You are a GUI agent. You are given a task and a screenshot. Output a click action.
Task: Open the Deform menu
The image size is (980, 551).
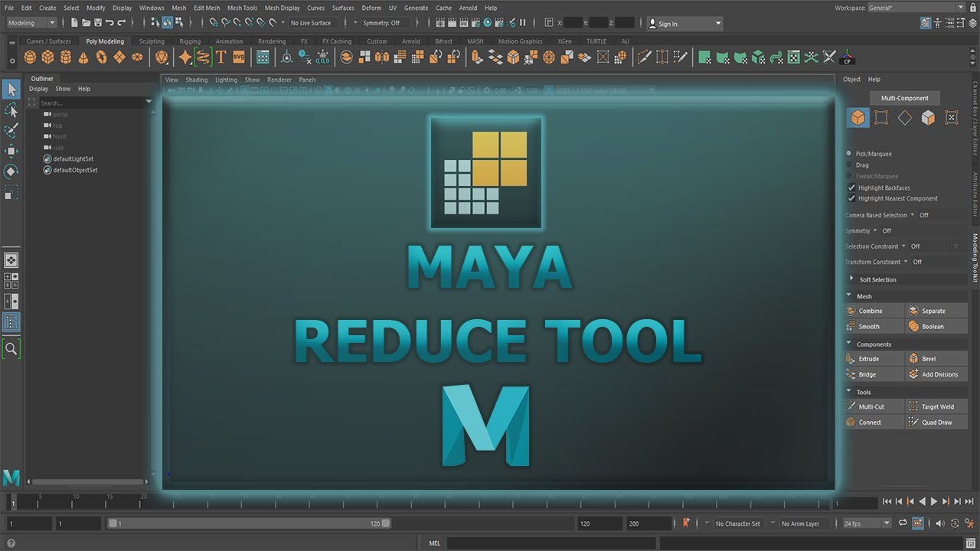pos(371,8)
